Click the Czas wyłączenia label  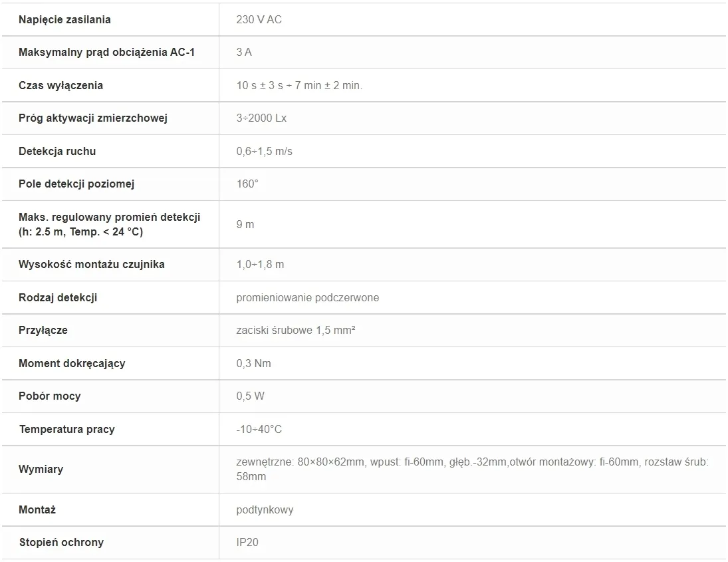point(61,85)
